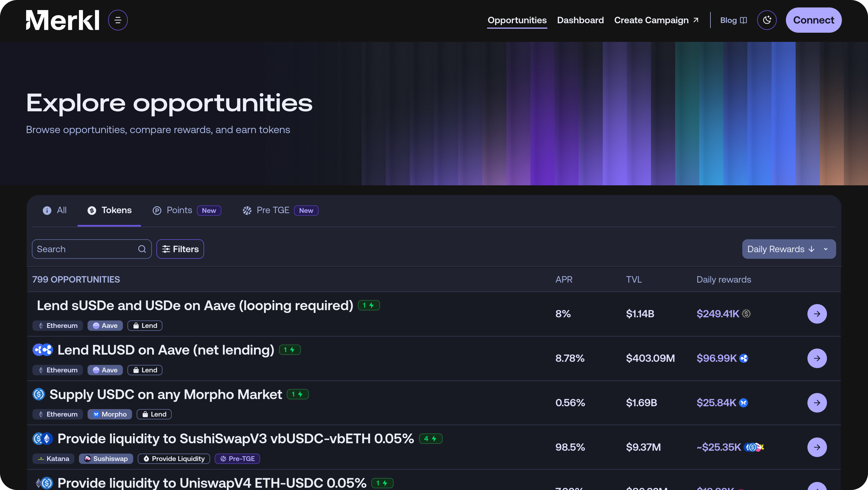Click the Sushiswap protocol tag
This screenshot has width=868, height=490.
106,459
